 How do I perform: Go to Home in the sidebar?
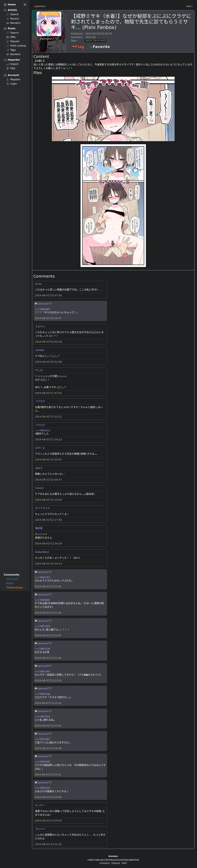click(x=12, y=5)
